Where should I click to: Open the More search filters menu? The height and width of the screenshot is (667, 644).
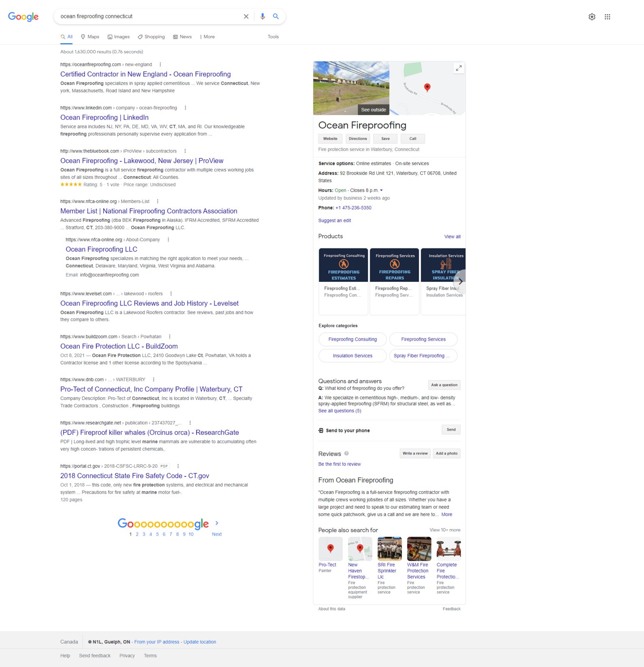[207, 37]
